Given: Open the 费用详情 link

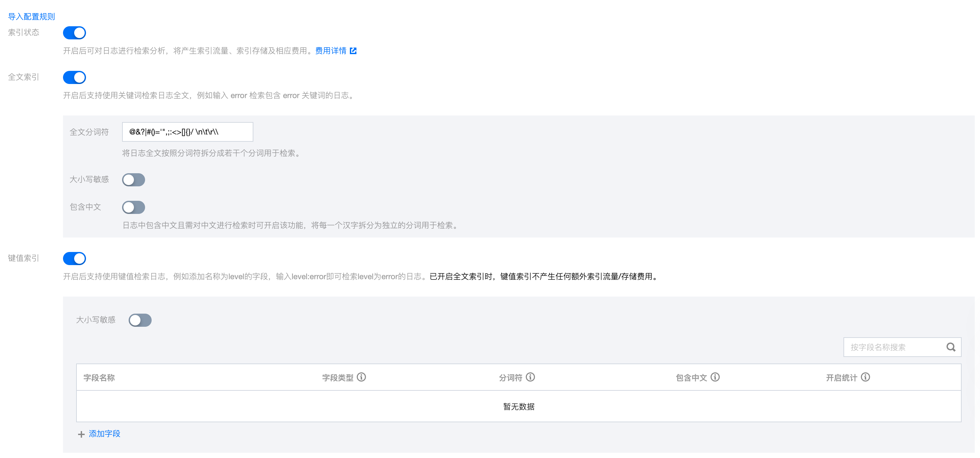Looking at the screenshot, I should pyautogui.click(x=330, y=51).
